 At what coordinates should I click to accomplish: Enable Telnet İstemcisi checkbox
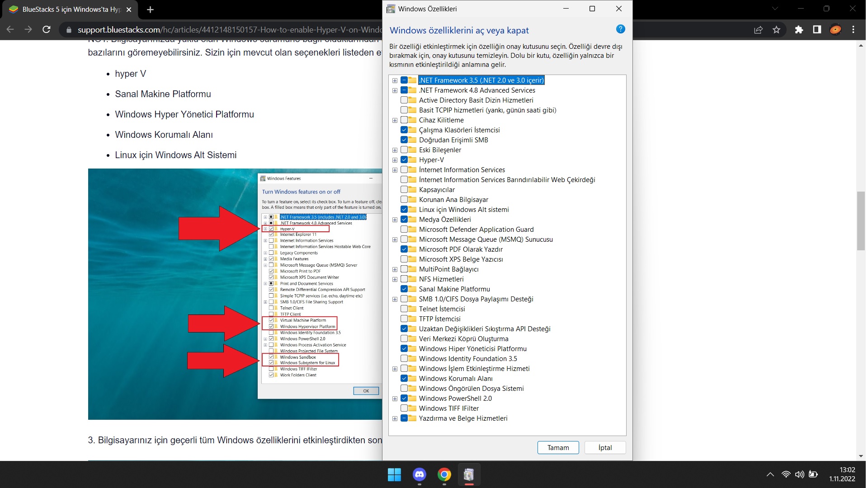[404, 309]
